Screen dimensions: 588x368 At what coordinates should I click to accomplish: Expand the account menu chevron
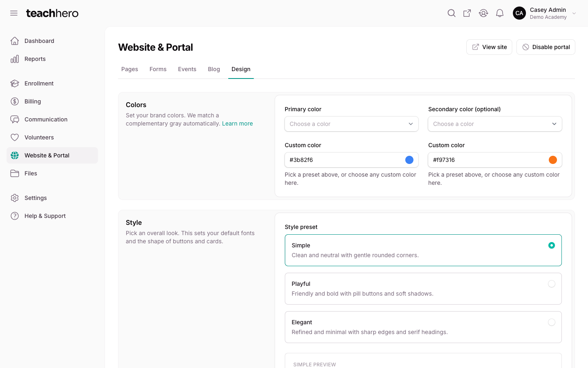pyautogui.click(x=574, y=13)
